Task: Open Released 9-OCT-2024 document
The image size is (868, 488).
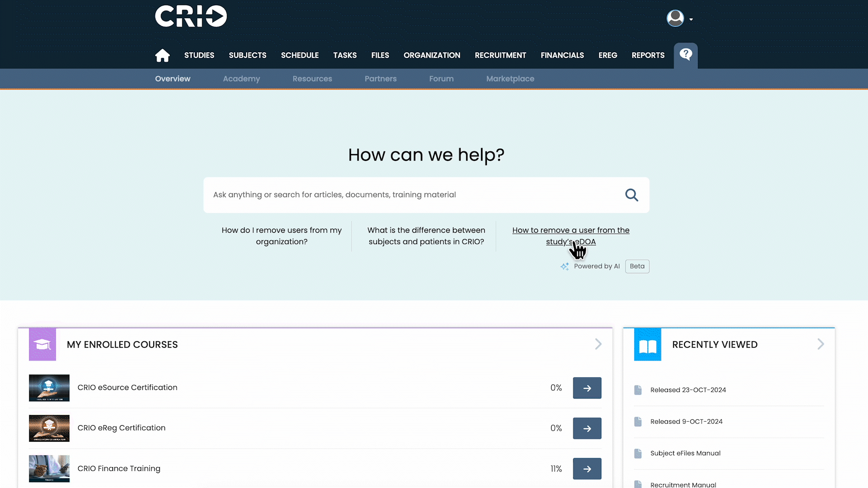Action: click(686, 422)
